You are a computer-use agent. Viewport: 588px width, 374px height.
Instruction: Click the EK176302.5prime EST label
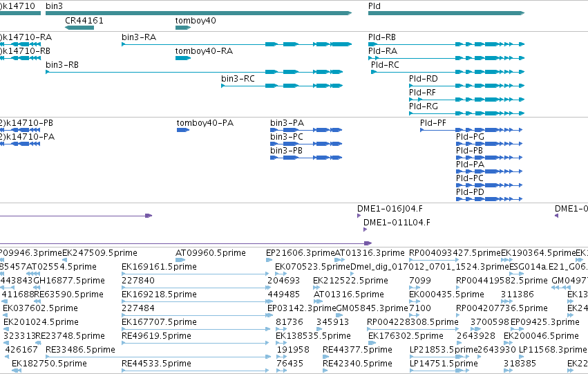tap(406, 337)
